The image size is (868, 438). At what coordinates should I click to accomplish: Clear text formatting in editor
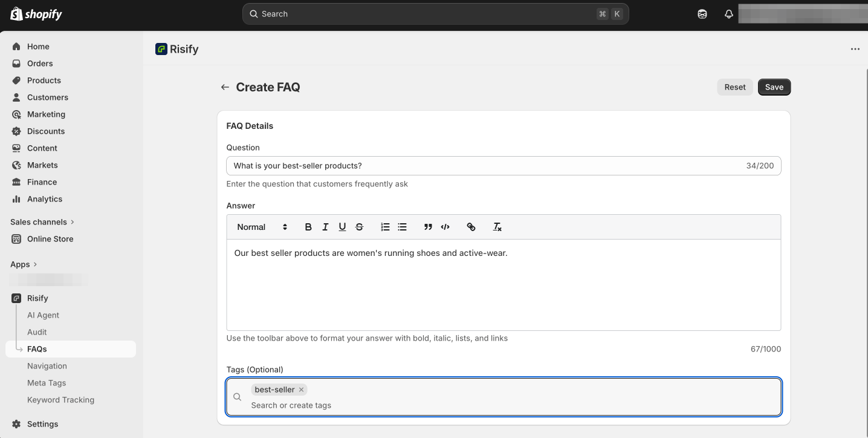(x=497, y=227)
